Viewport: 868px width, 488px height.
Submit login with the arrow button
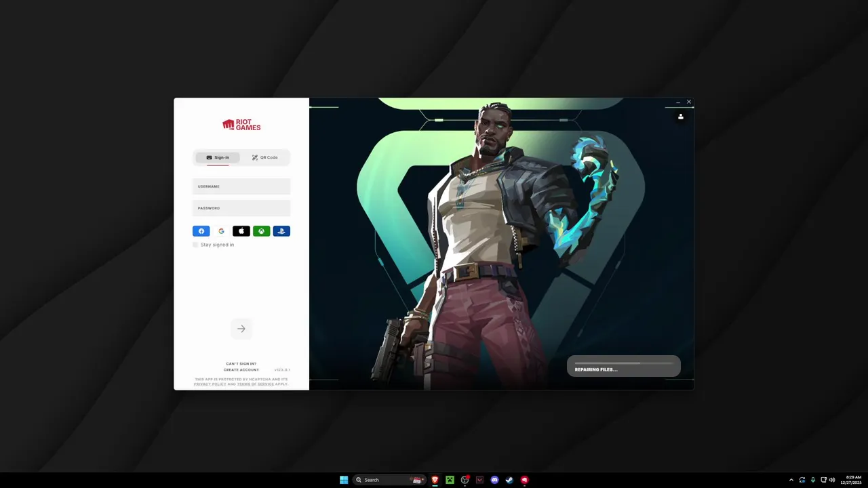click(241, 329)
